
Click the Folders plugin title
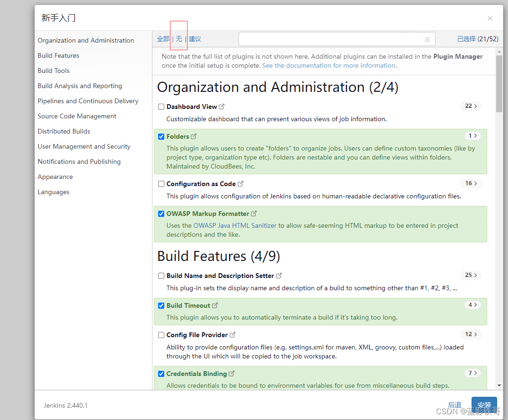click(178, 136)
